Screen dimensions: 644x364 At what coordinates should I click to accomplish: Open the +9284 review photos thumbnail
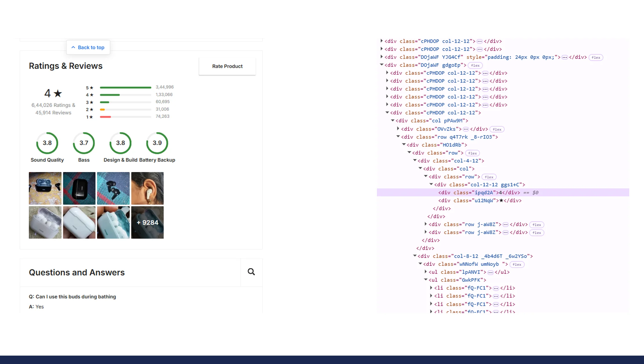(x=147, y=222)
